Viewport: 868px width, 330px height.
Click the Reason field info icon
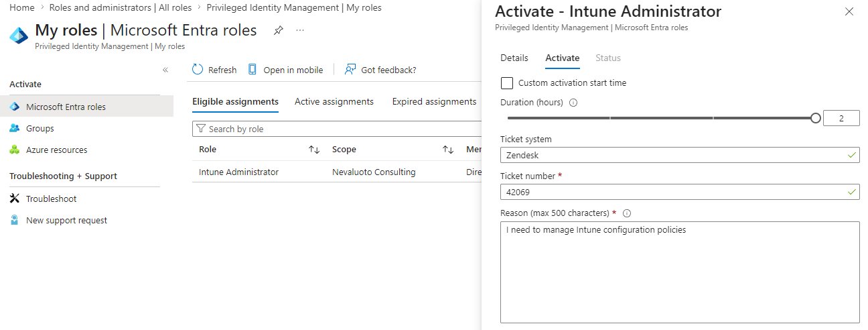pos(627,213)
